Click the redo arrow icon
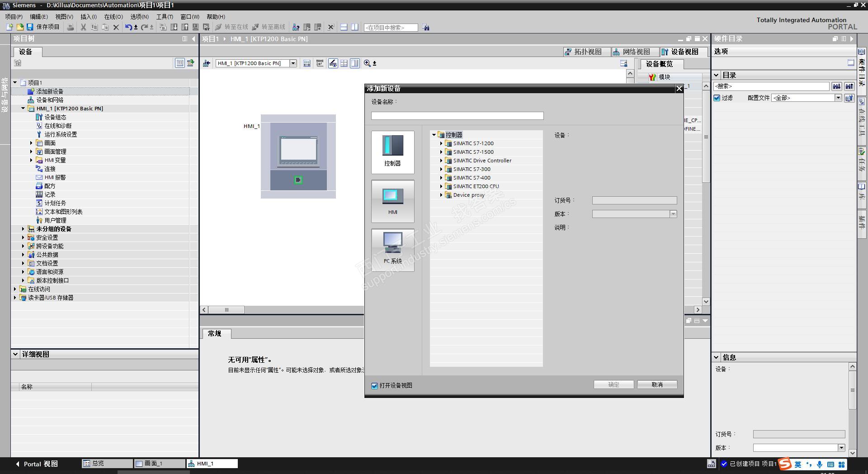 pyautogui.click(x=144, y=27)
